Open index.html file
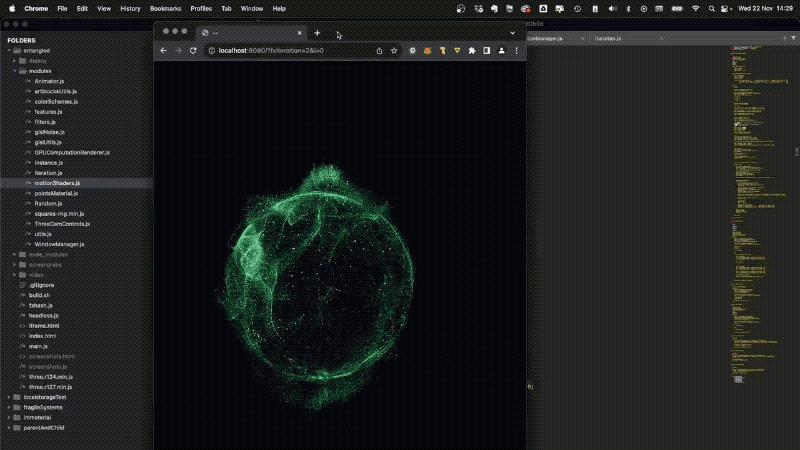This screenshot has width=800, height=450. point(42,336)
